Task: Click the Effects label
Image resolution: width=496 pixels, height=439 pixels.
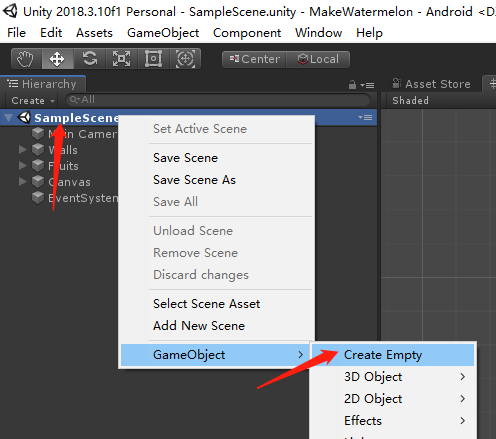Action: tap(363, 421)
